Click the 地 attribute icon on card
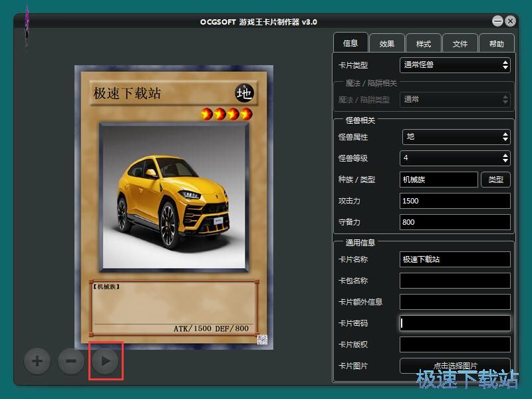 coord(244,92)
